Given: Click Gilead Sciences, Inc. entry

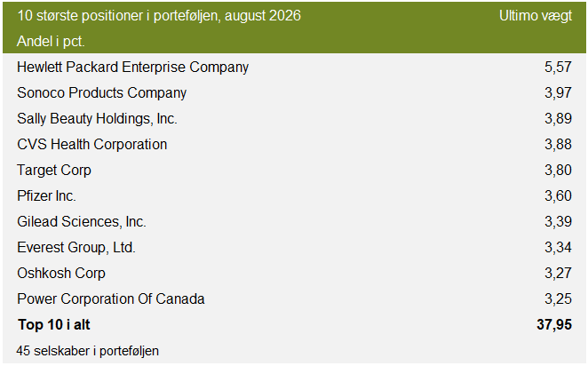Looking at the screenshot, I should (x=82, y=221).
